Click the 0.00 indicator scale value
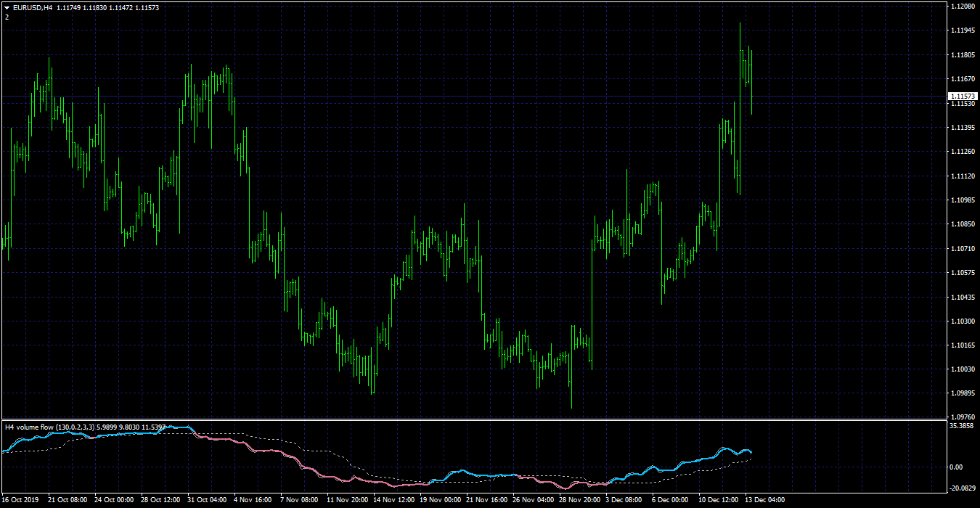The width and height of the screenshot is (980, 508). tap(956, 467)
